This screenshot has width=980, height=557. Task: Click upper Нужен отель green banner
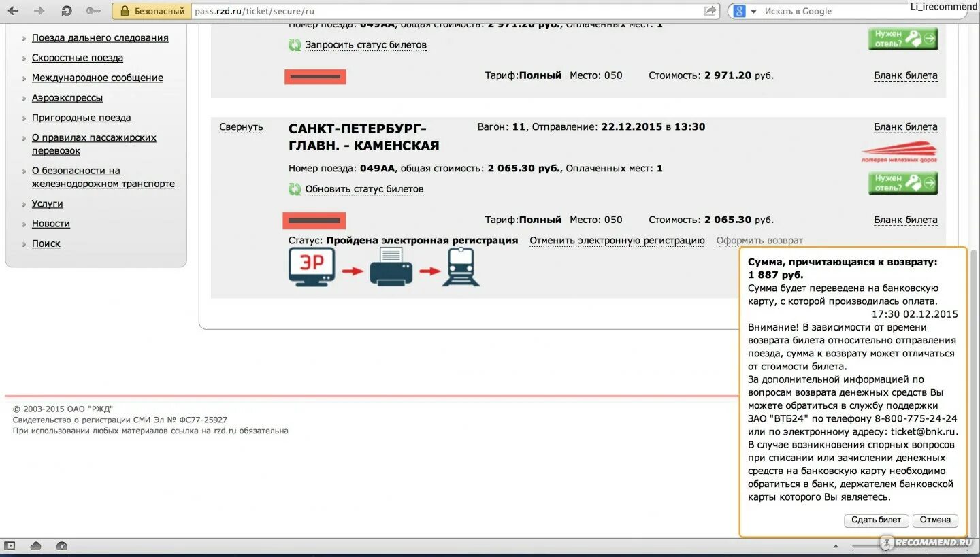(903, 38)
